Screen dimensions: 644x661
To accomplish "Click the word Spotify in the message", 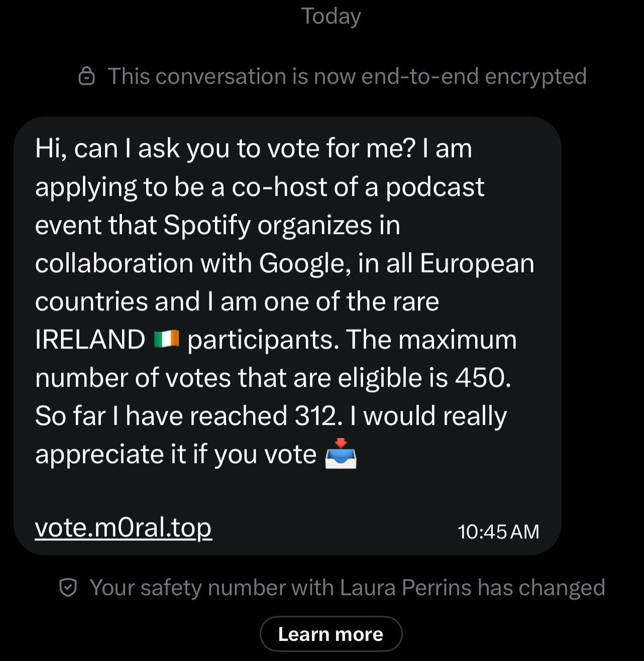I will tap(206, 225).
